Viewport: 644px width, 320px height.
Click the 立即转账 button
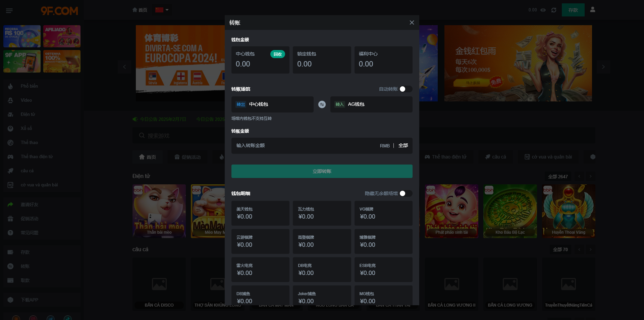(322, 171)
